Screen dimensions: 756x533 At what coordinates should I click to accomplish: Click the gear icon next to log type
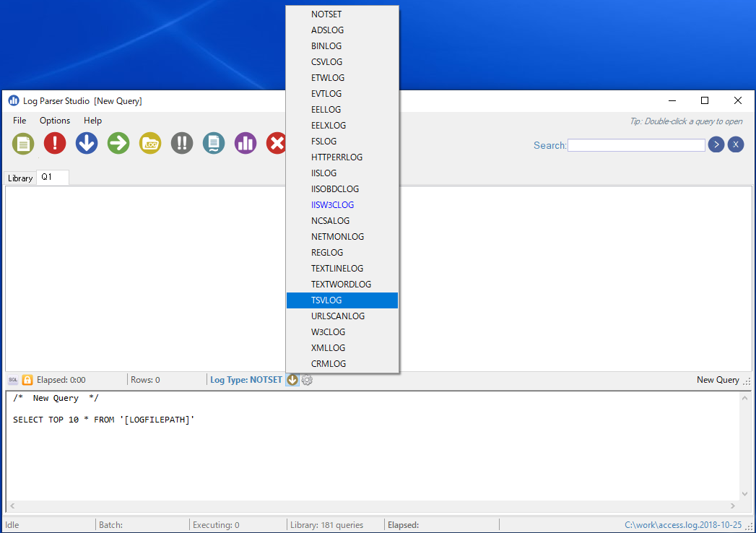click(307, 380)
